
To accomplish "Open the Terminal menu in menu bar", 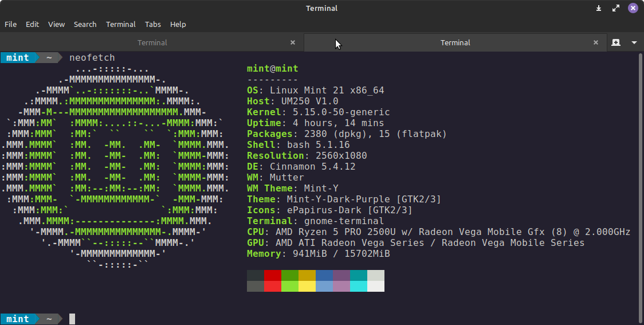I will (x=121, y=24).
